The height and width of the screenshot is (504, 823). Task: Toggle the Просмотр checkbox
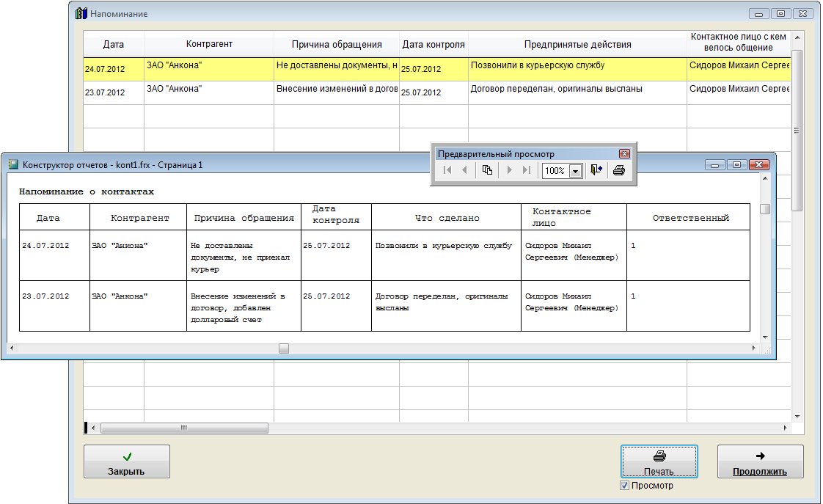pyautogui.click(x=625, y=486)
